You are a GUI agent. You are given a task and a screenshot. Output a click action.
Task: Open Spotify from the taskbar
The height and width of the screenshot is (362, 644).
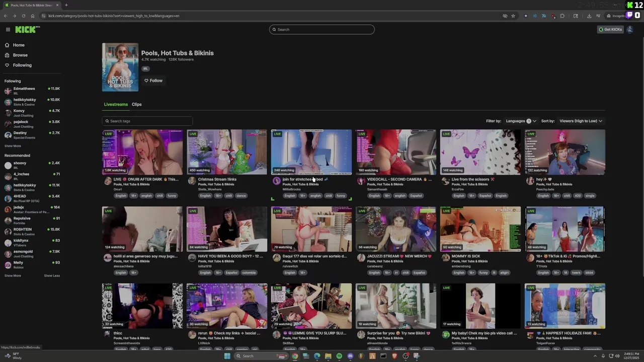(339, 356)
